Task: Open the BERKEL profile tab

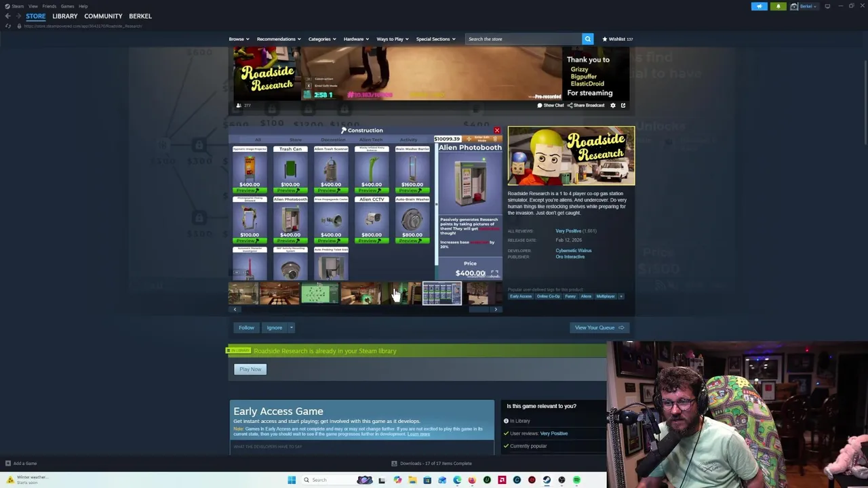Action: pyautogui.click(x=140, y=16)
